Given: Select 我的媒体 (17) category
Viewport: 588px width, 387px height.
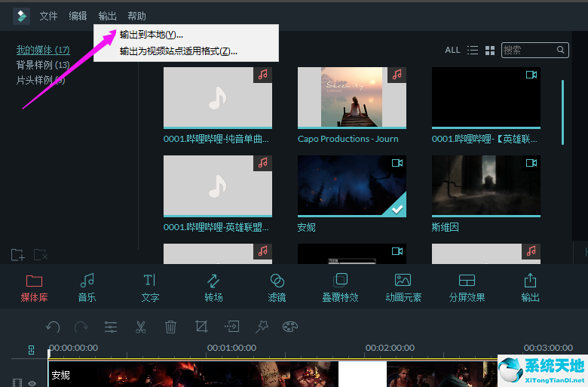Looking at the screenshot, I should 43,50.
